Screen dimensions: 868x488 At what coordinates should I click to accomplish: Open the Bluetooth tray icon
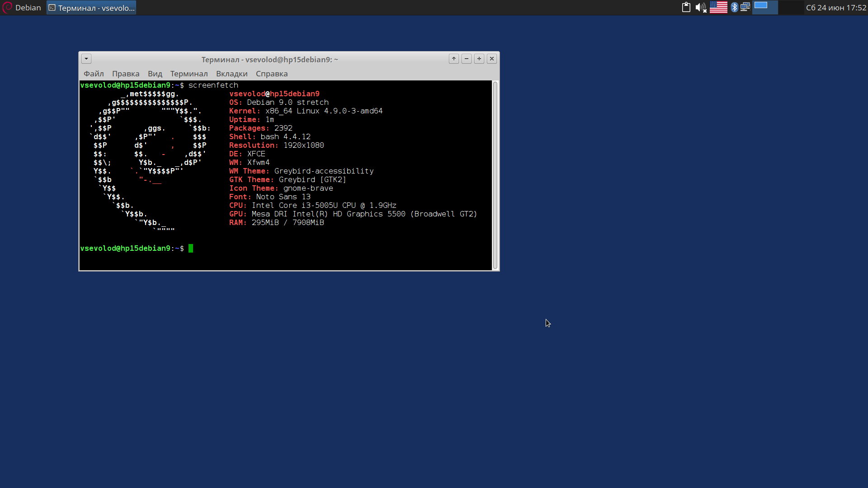click(734, 7)
